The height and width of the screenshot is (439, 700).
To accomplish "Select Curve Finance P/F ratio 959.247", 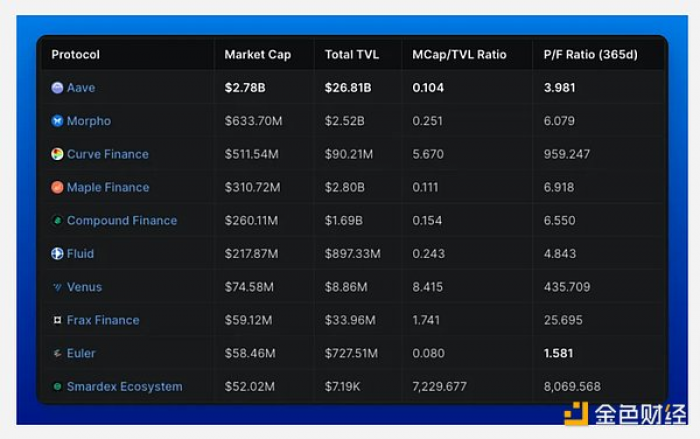I will pyautogui.click(x=567, y=154).
